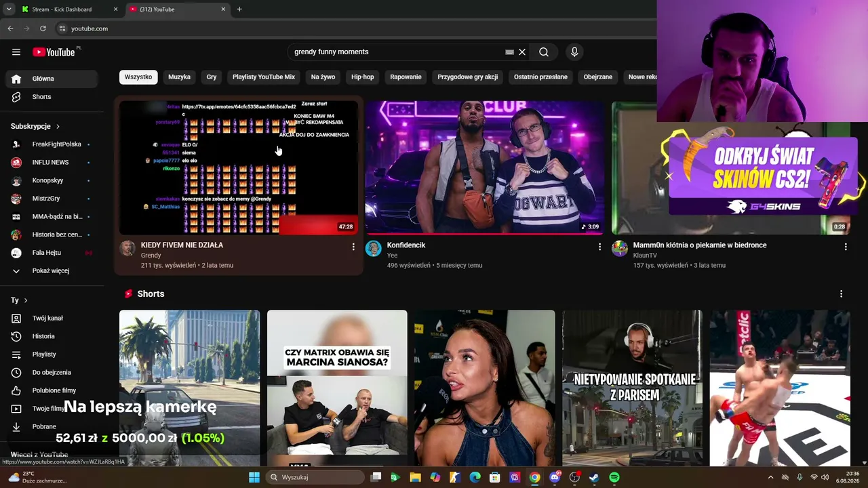This screenshot has width=868, height=488.
Task: Open the 'CZY MATRIX OBAWIA SIĘ' Short
Action: click(337, 388)
